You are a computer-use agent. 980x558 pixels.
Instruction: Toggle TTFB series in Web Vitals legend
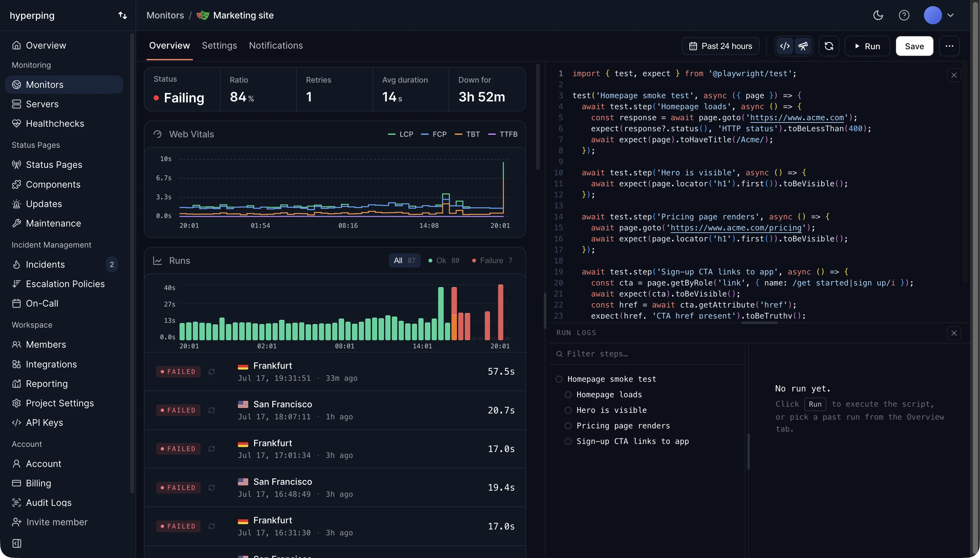pos(503,134)
